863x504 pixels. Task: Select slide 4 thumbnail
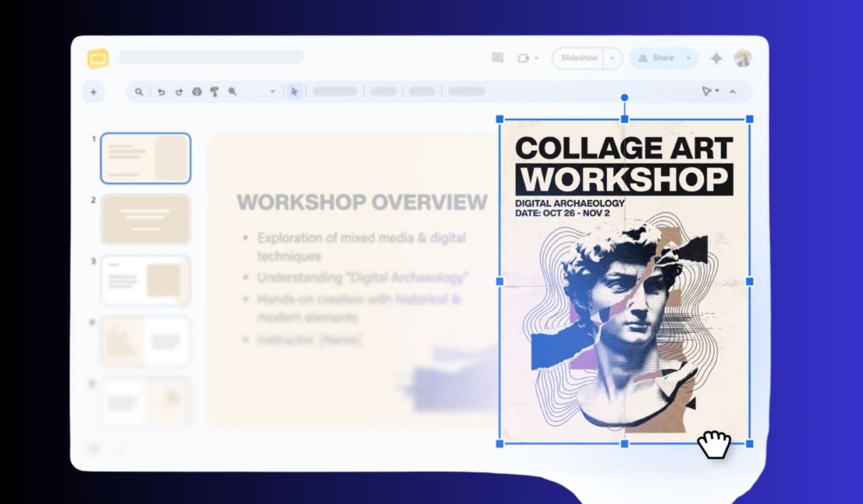[x=146, y=341]
